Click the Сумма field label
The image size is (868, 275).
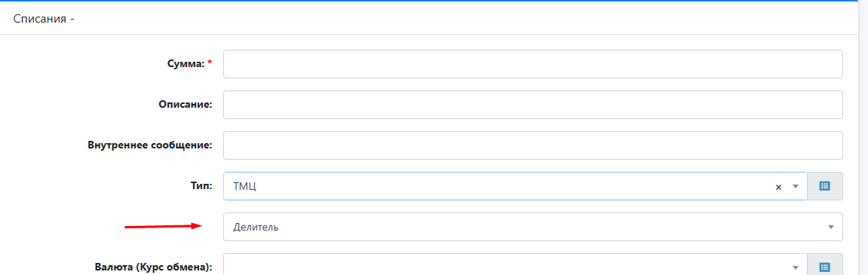pos(186,64)
